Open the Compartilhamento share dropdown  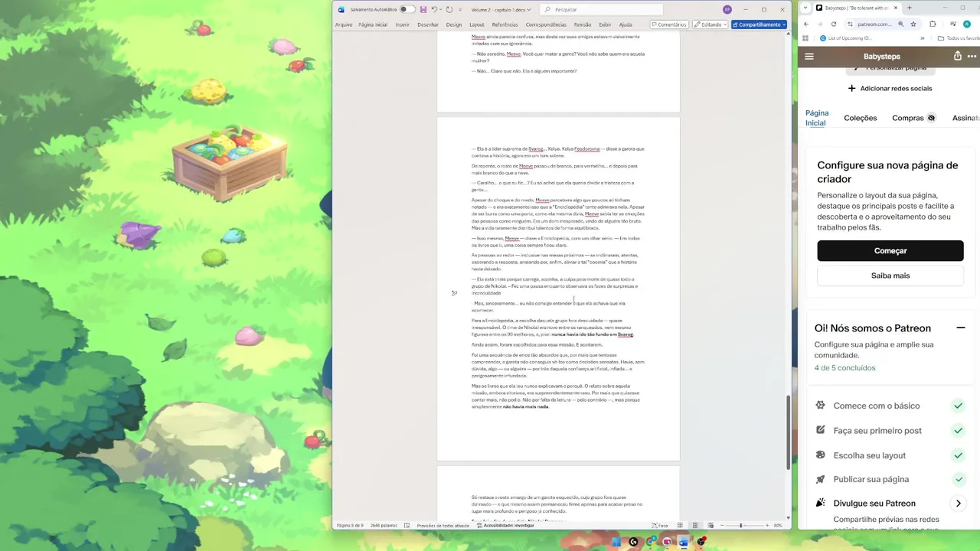pos(759,24)
